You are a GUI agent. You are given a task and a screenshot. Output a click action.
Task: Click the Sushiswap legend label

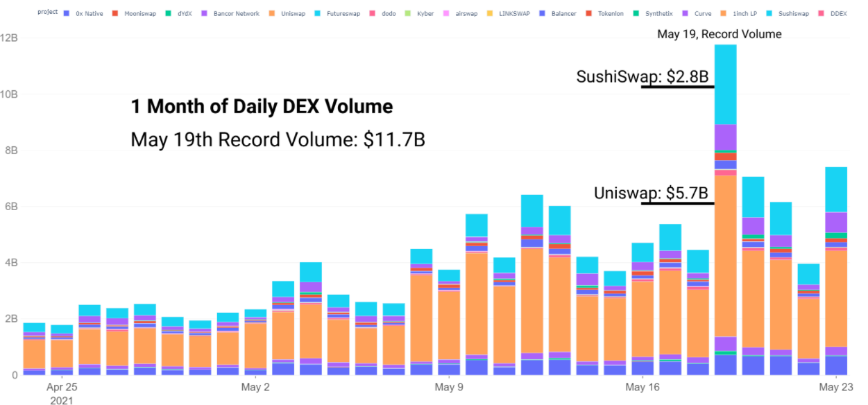[x=793, y=13]
